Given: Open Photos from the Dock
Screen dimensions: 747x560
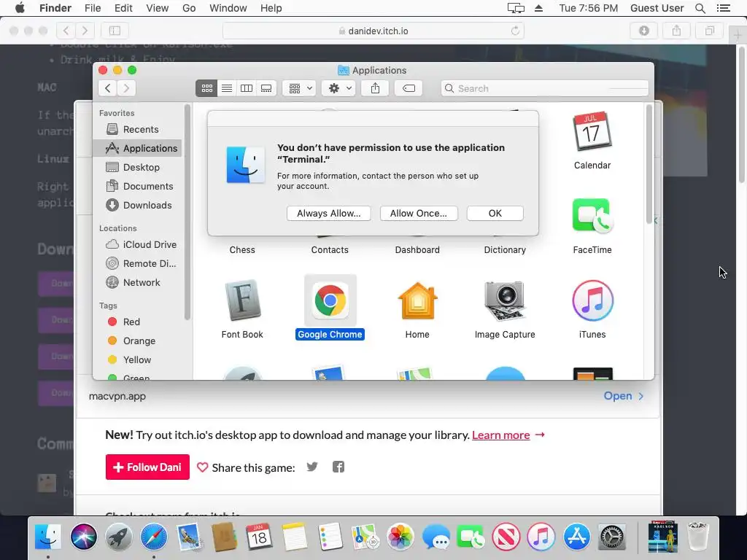Looking at the screenshot, I should [400, 537].
